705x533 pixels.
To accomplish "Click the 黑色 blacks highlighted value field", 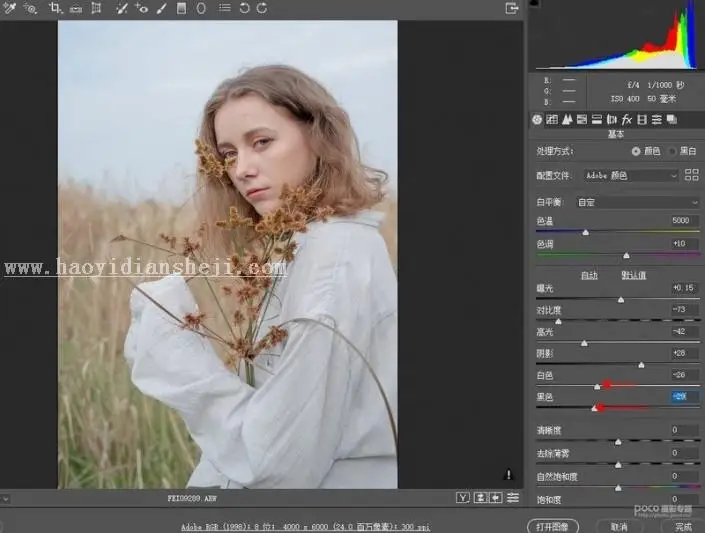I will (x=683, y=396).
